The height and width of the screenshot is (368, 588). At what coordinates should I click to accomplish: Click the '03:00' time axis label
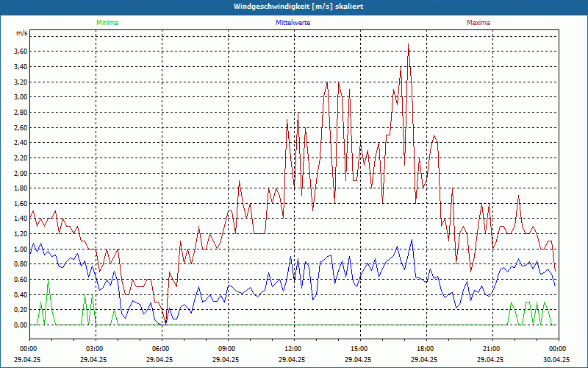[96, 349]
